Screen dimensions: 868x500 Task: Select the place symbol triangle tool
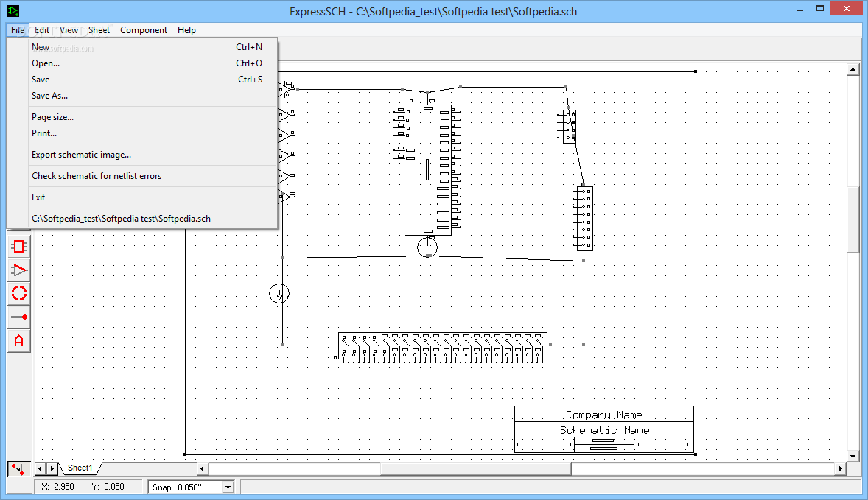tap(19, 270)
